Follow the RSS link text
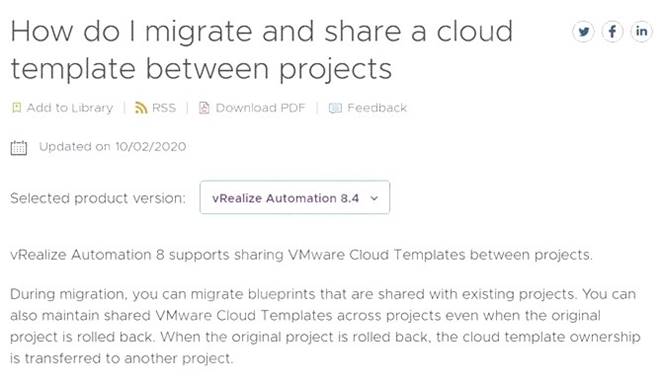This screenshot has height=384, width=661. [164, 108]
